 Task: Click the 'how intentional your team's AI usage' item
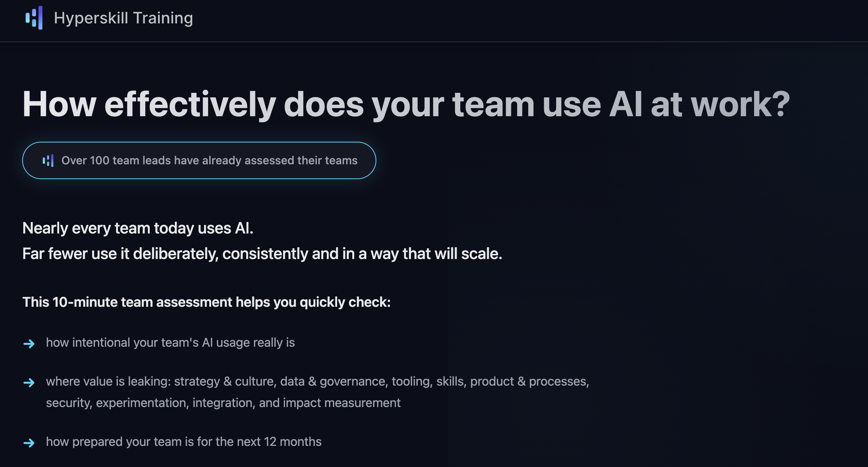[170, 343]
